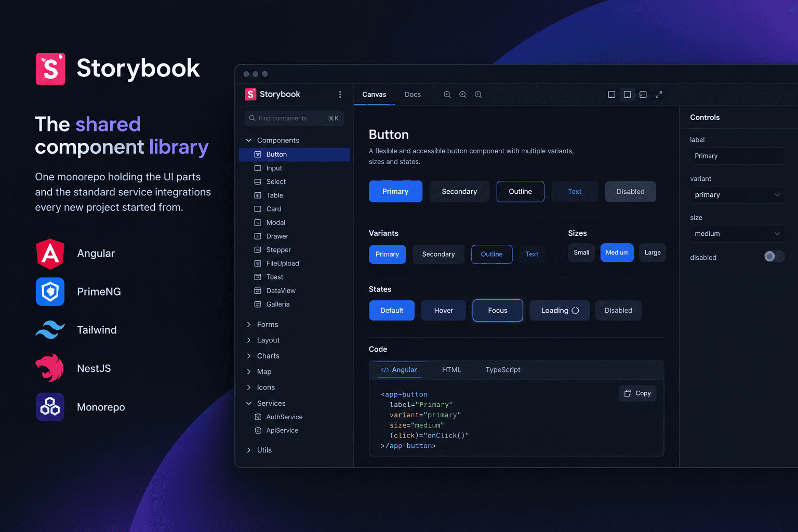This screenshot has height=532, width=798.
Task: Click the Drawer component icon
Action: pos(258,236)
